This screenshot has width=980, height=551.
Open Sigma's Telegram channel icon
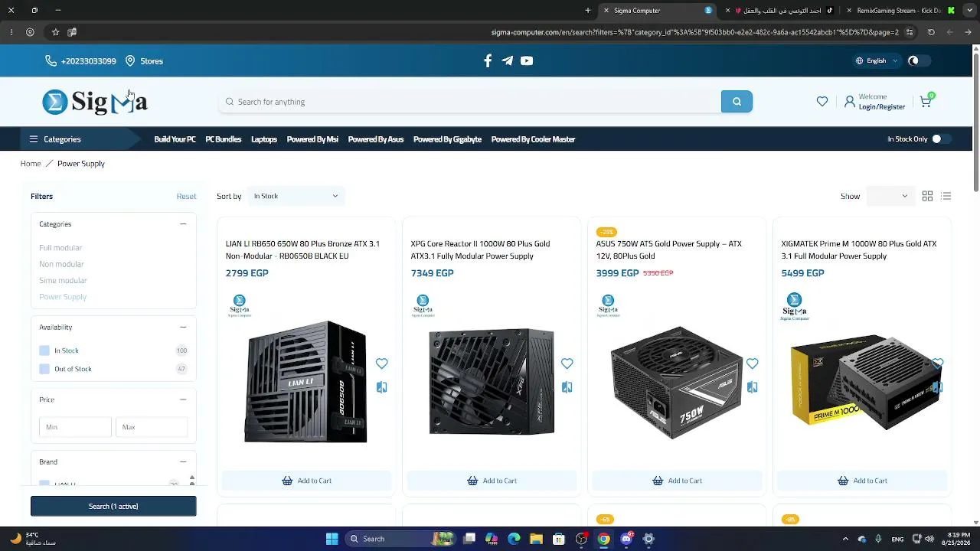[507, 61]
